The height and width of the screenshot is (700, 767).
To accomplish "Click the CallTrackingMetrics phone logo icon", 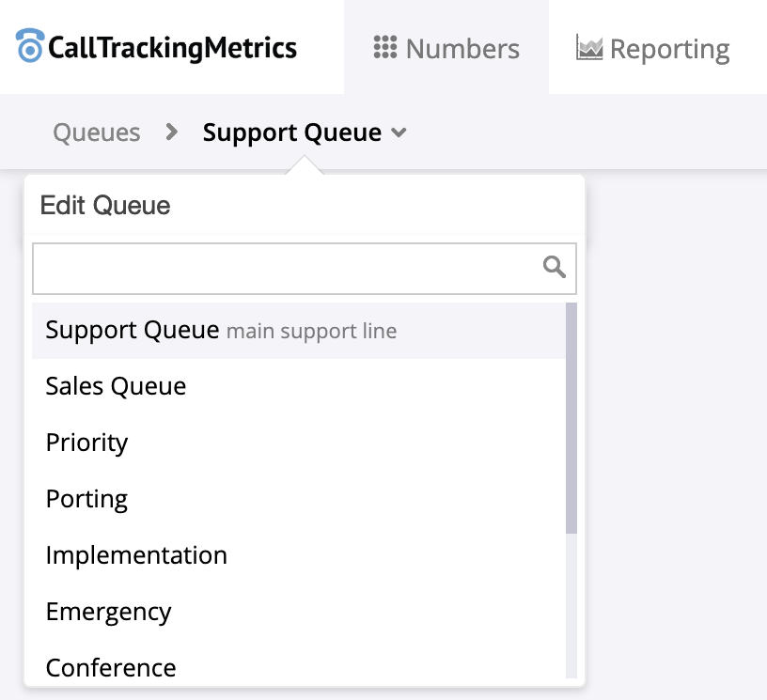I will click(30, 46).
